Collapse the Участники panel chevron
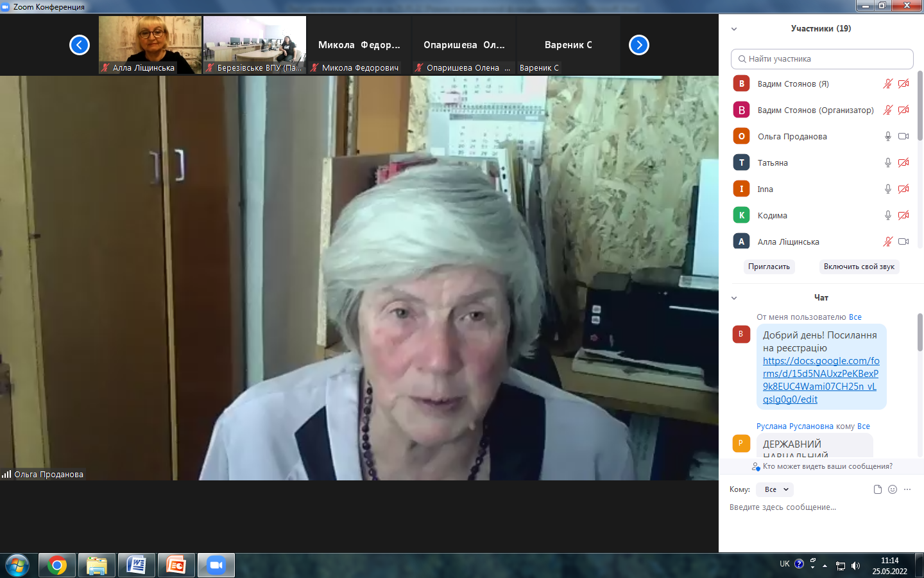Screen dimensions: 924x578 point(734,29)
